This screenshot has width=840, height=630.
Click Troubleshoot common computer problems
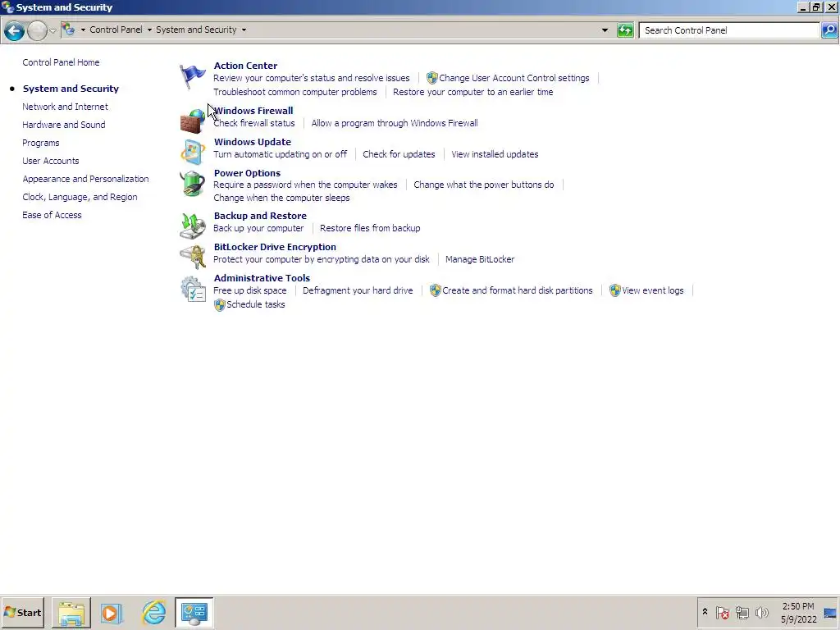click(294, 92)
